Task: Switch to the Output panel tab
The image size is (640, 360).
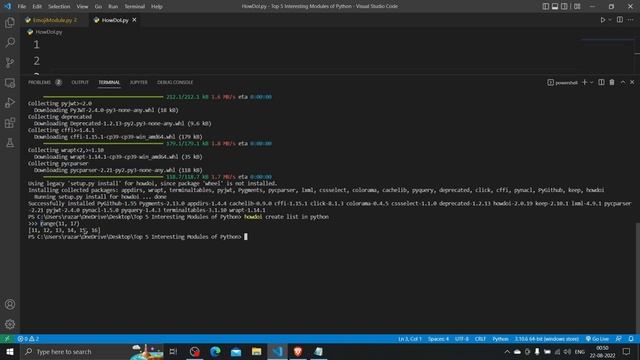Action: [x=80, y=82]
